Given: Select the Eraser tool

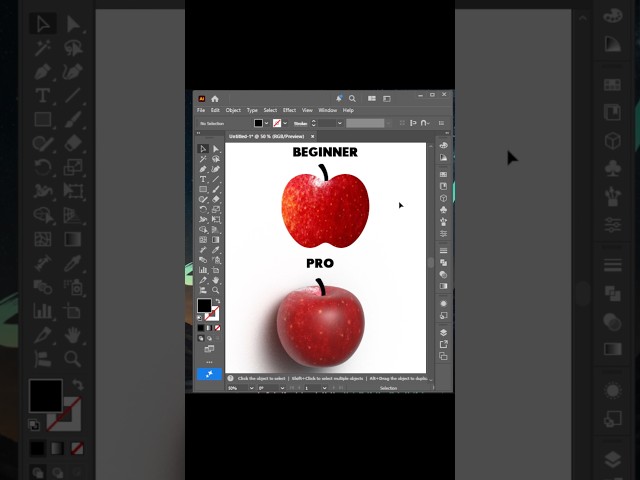Looking at the screenshot, I should (x=216, y=199).
